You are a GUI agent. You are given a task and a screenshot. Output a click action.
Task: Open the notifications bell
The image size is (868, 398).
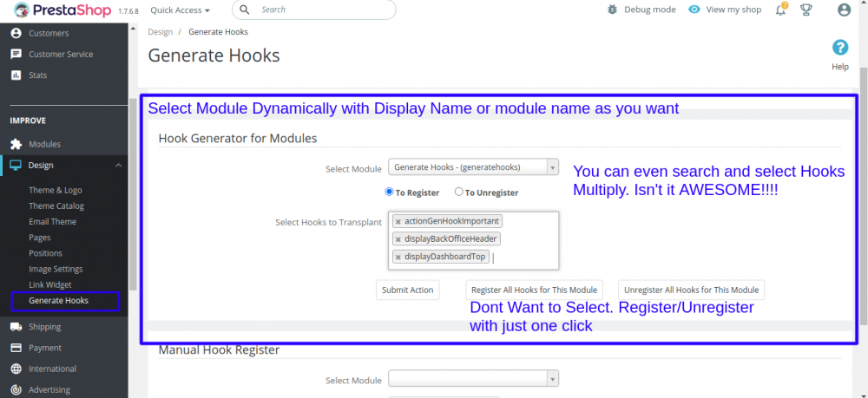[780, 10]
